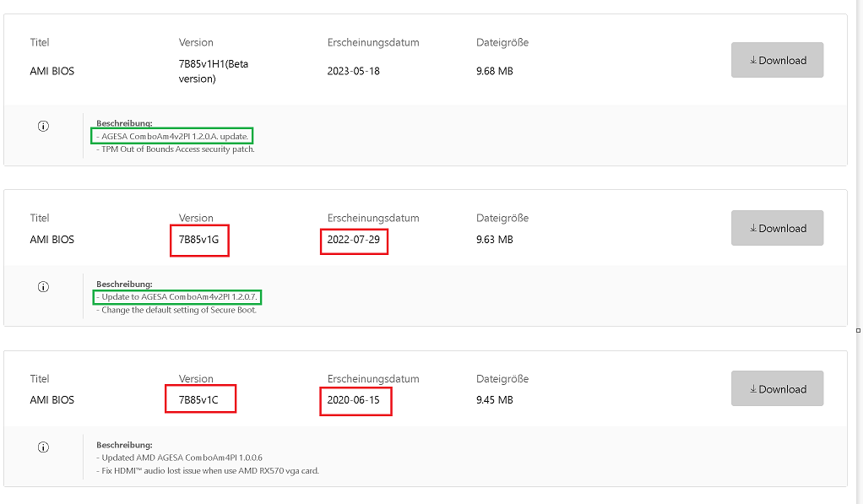Download BIOS version 7B85v1G

pyautogui.click(x=777, y=228)
